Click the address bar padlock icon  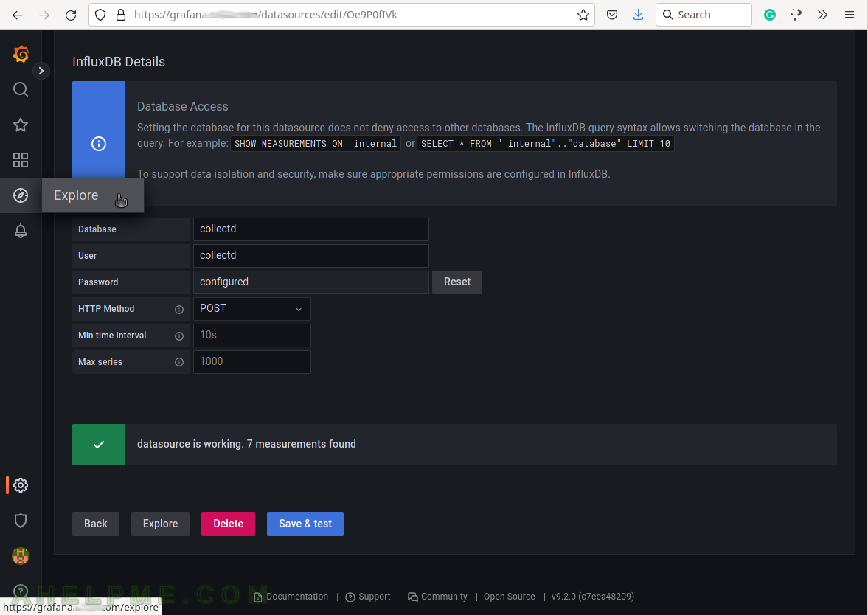point(121,15)
